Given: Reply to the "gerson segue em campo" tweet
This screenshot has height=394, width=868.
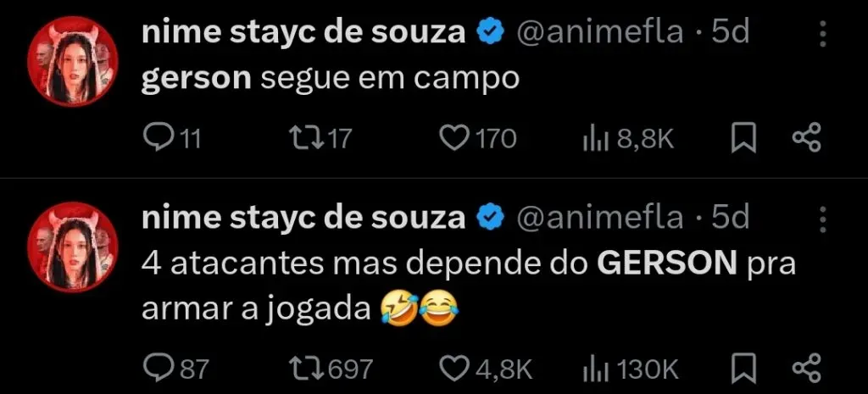Looking at the screenshot, I should pos(157,138).
